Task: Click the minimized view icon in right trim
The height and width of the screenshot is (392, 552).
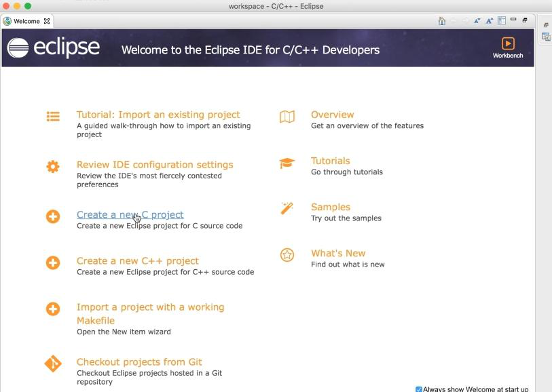Action: [546, 37]
